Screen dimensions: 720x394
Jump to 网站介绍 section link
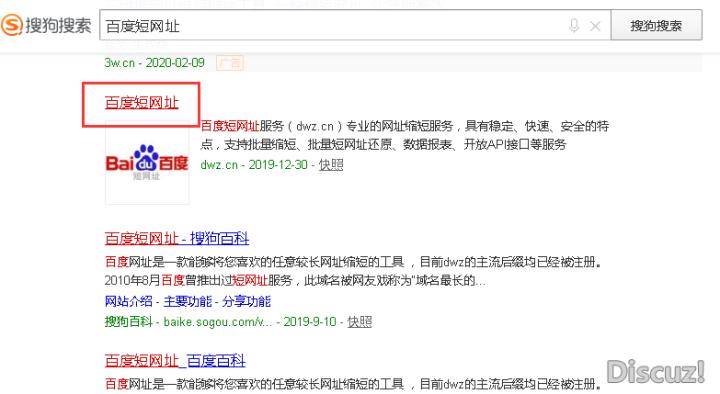click(129, 301)
